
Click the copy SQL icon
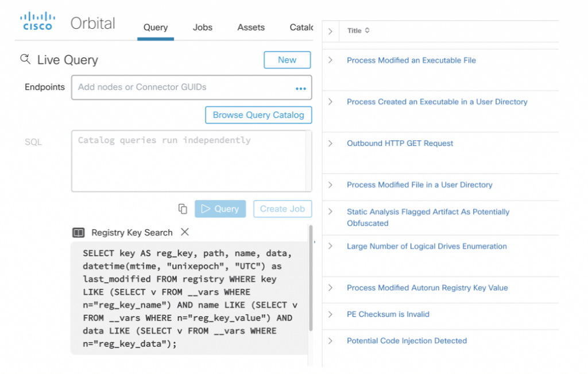pos(183,209)
